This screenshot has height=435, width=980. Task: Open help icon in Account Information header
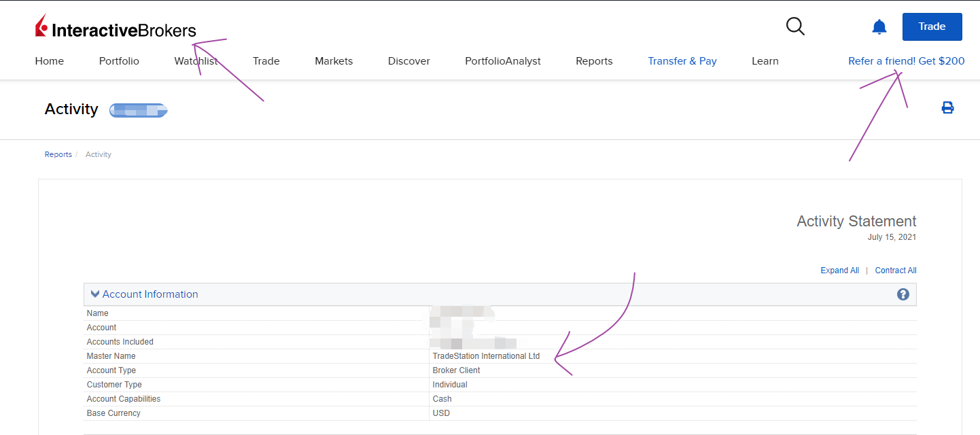pyautogui.click(x=903, y=294)
